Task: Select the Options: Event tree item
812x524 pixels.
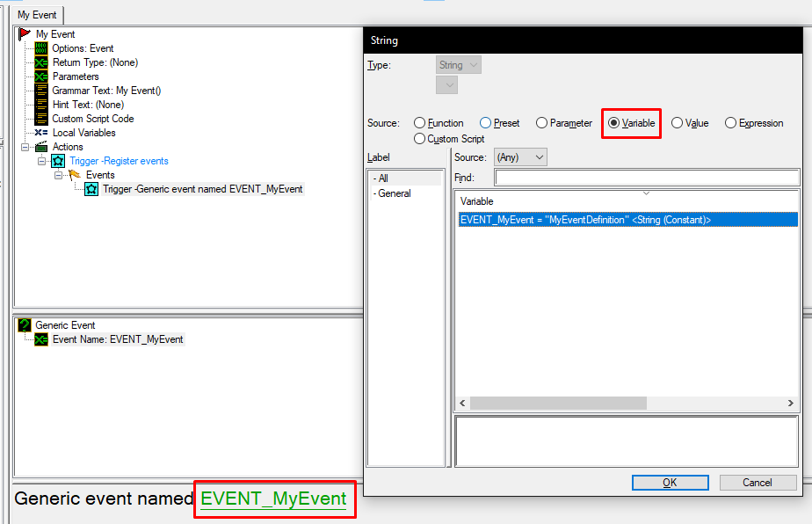Action: click(x=83, y=48)
